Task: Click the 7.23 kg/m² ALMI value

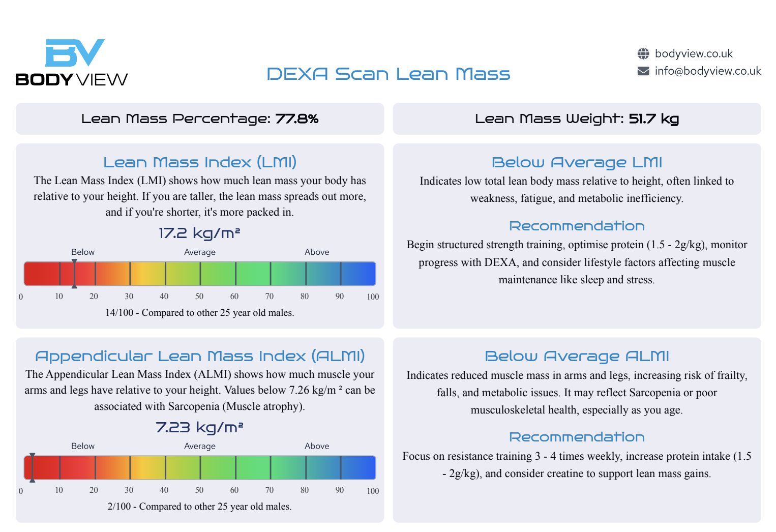Action: point(199,427)
